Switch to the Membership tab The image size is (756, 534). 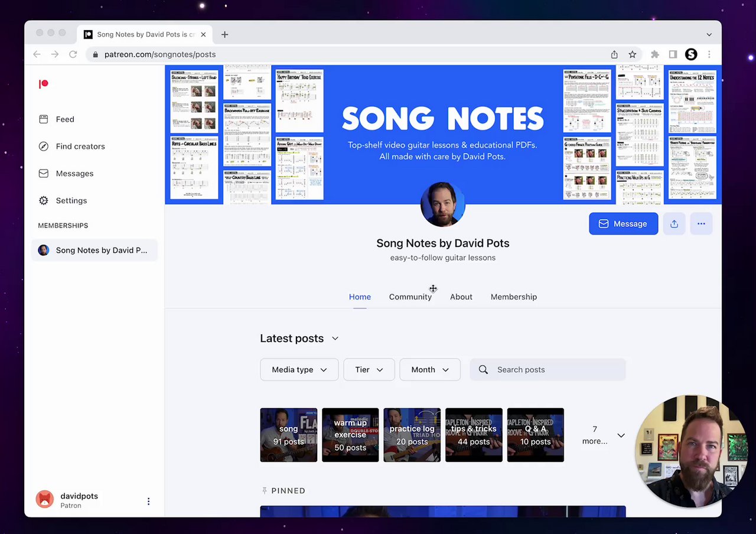[x=514, y=297]
